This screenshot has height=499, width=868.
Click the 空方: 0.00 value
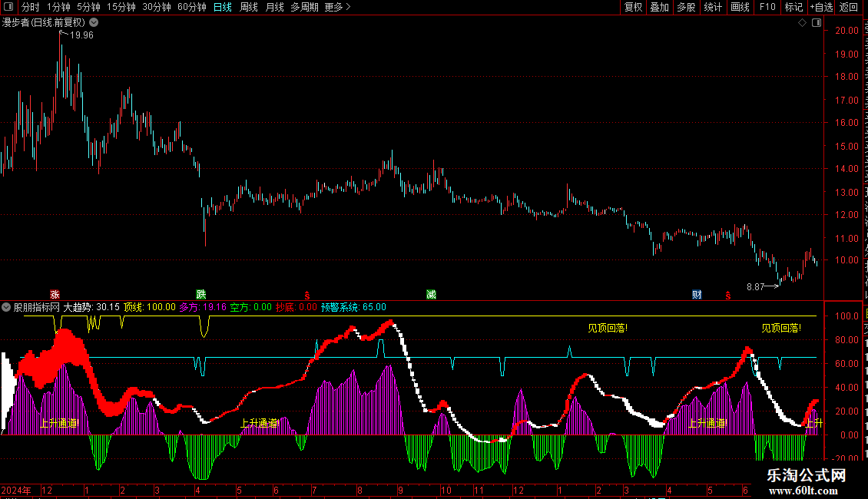coord(250,307)
